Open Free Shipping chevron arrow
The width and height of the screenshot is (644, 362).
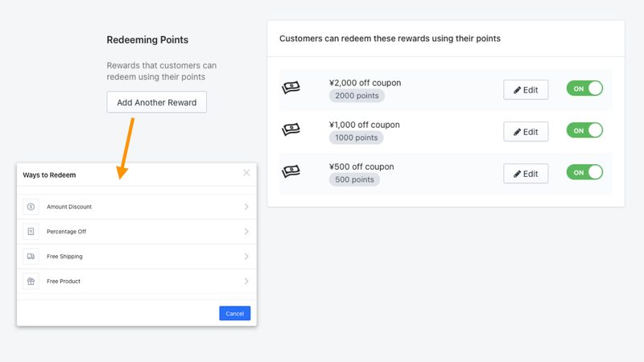click(x=246, y=257)
